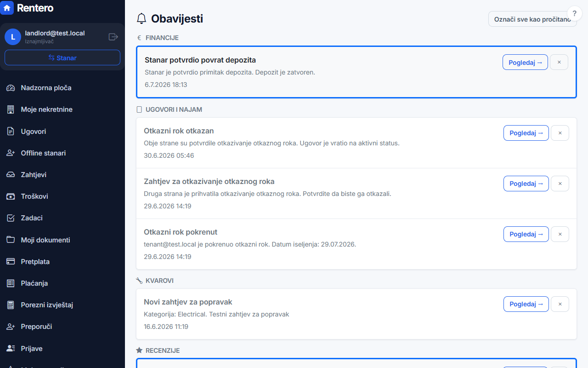Image resolution: width=588 pixels, height=368 pixels.
Task: Go to the Prijave page
Action: pyautogui.click(x=62, y=349)
